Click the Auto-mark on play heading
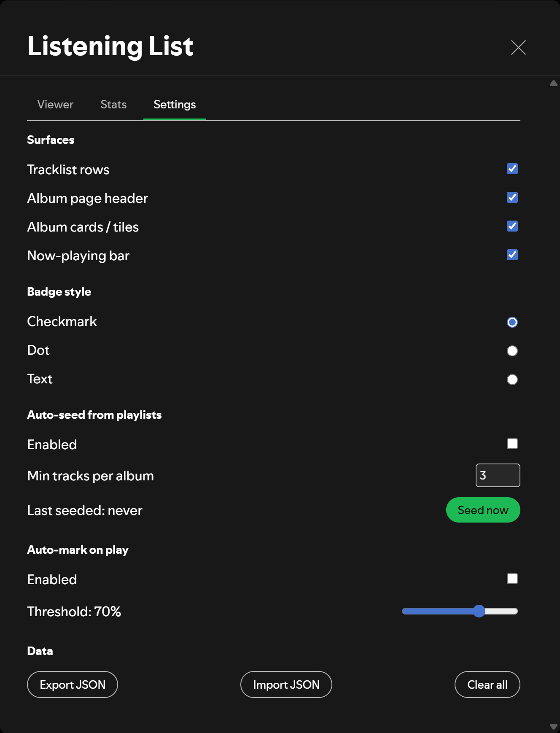 (x=78, y=550)
